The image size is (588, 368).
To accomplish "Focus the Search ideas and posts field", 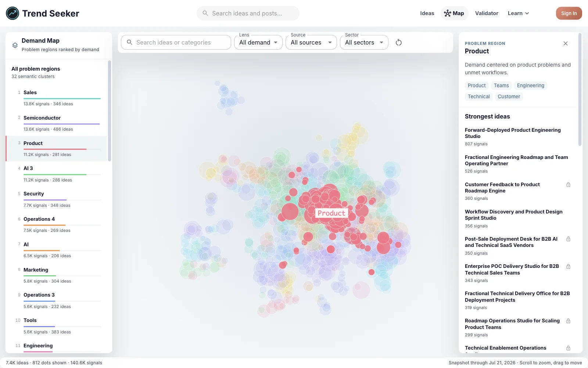I will point(248,13).
